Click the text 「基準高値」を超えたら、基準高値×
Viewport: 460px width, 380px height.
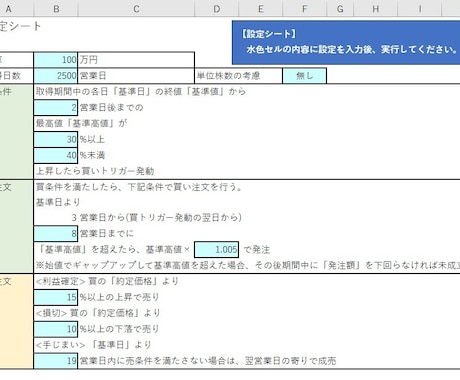click(x=114, y=249)
